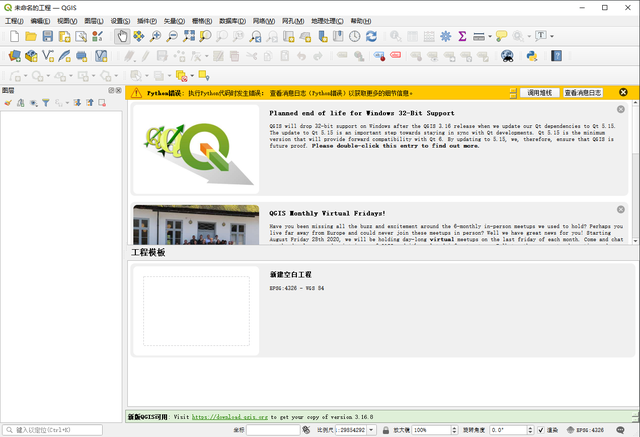
Task: Zoom to full extent icon
Action: pos(189,36)
